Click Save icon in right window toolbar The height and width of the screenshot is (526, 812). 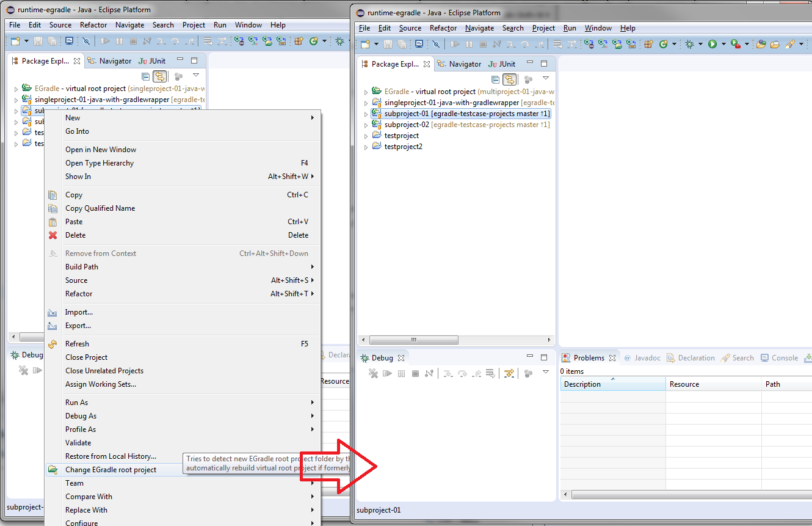coord(388,44)
